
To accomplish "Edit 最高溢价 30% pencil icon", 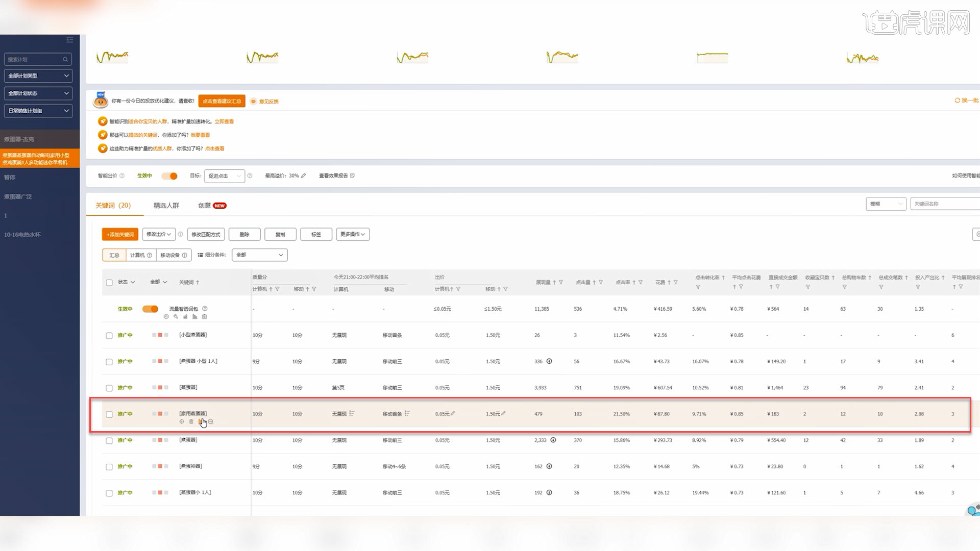I will point(303,176).
